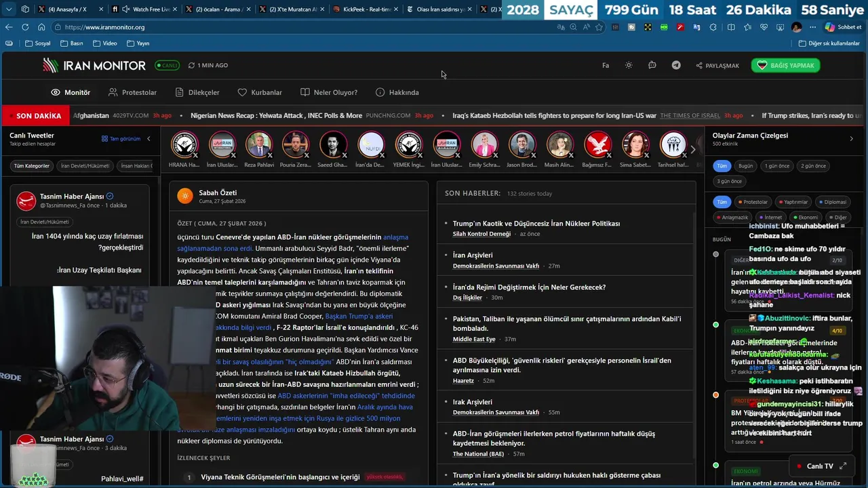Select the Sima Sabet account avatar
The height and width of the screenshot is (488, 868).
(x=635, y=145)
